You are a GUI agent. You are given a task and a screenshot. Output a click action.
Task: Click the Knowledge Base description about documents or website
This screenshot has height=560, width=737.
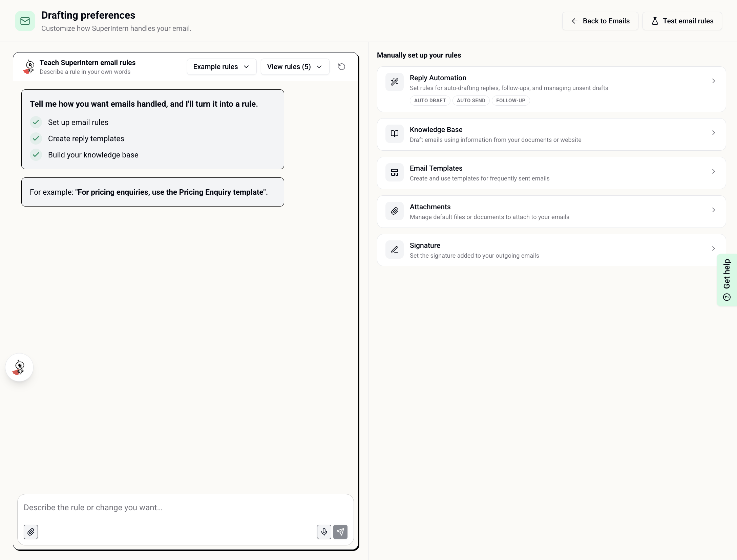(x=496, y=140)
